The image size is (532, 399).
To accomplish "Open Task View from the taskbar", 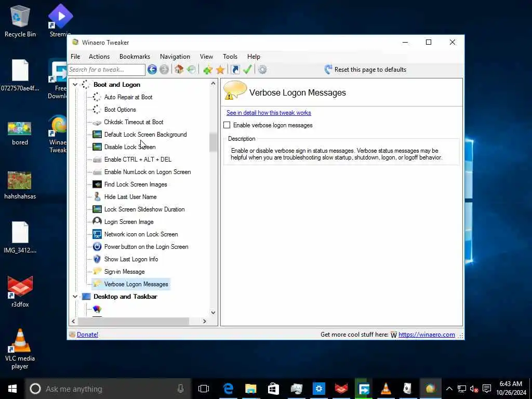I will coord(204,389).
